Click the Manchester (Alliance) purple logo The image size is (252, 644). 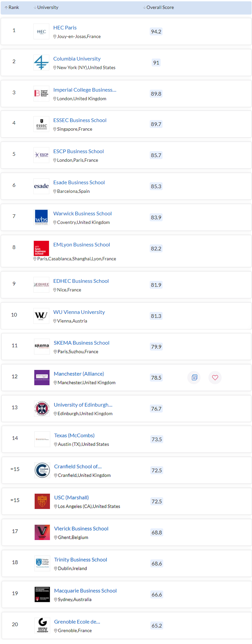click(42, 378)
